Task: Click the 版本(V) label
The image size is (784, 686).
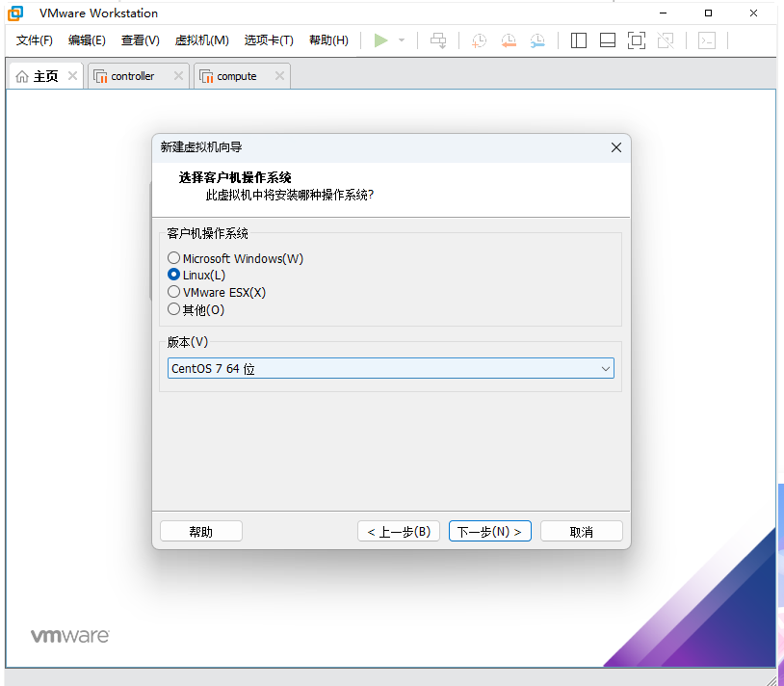Action: point(188,342)
